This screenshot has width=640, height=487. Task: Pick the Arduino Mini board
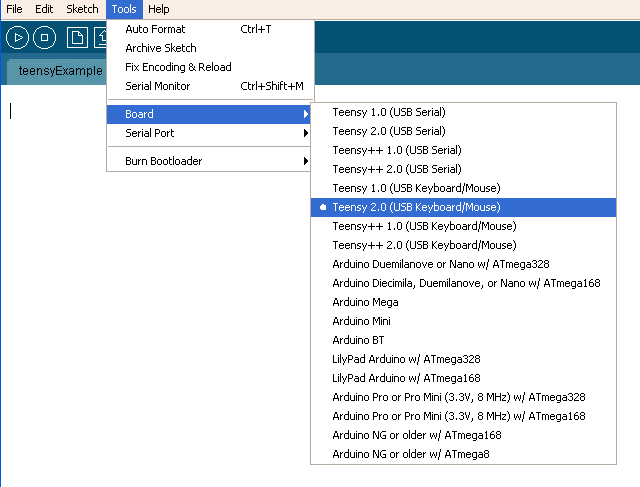pyautogui.click(x=463, y=321)
